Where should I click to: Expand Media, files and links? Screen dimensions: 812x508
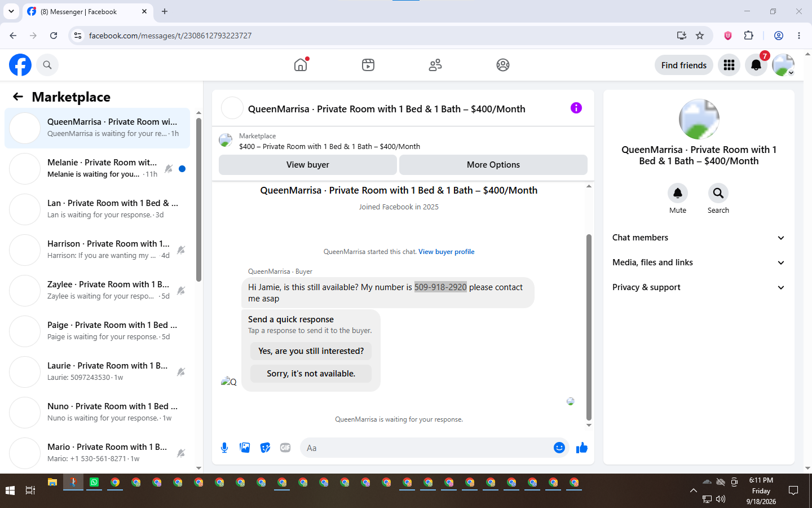point(699,262)
